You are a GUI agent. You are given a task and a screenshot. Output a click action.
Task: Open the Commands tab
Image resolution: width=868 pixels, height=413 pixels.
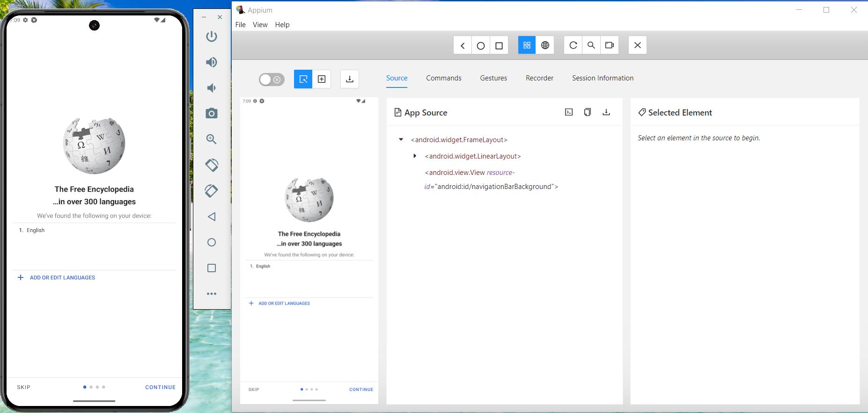[444, 78]
